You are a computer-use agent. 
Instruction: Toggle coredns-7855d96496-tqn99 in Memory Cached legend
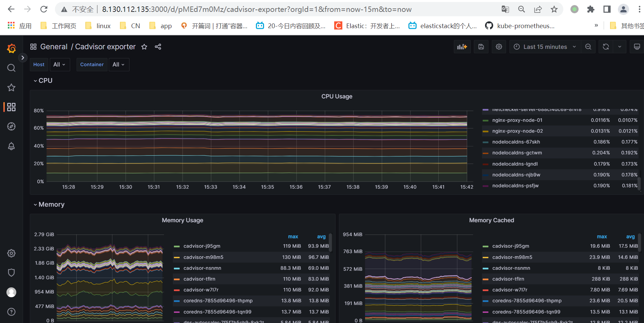point(526,312)
